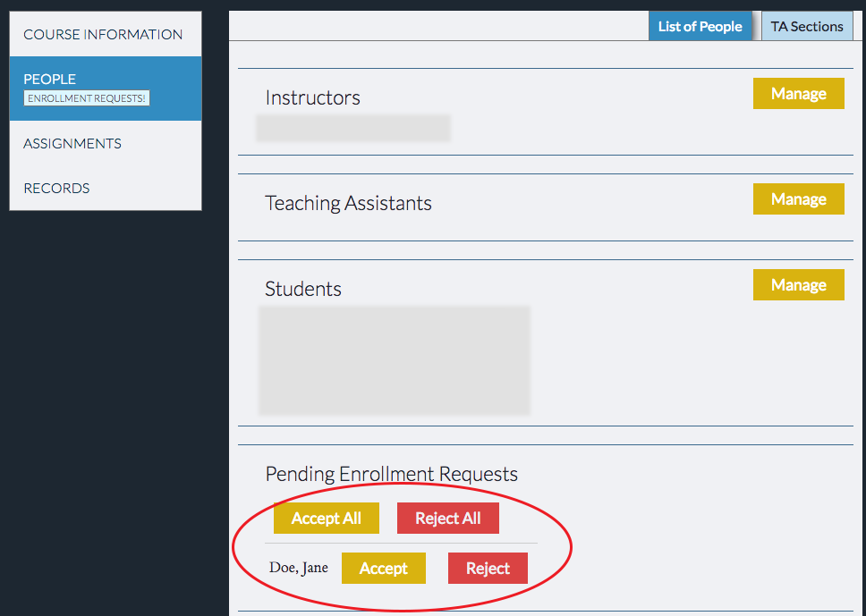Accept all pending enrollment requests
866x616 pixels.
pyautogui.click(x=327, y=519)
